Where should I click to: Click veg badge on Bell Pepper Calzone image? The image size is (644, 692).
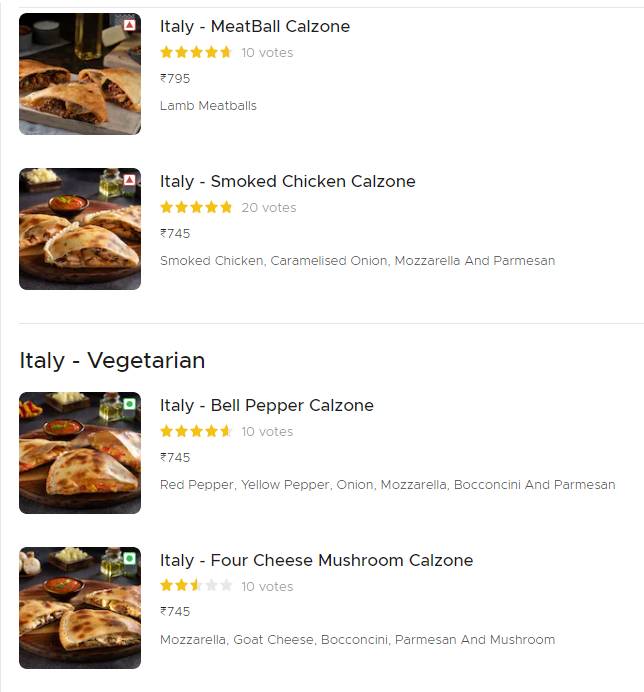(130, 404)
